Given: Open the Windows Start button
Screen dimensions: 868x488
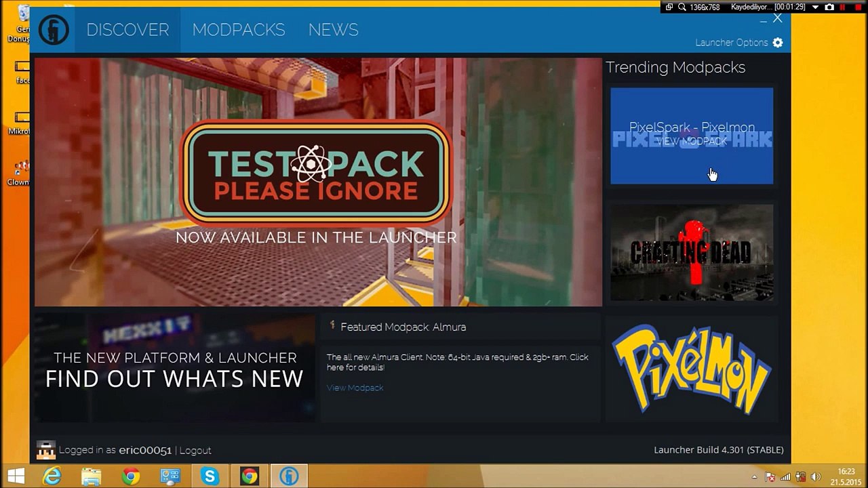Looking at the screenshot, I should (16, 476).
